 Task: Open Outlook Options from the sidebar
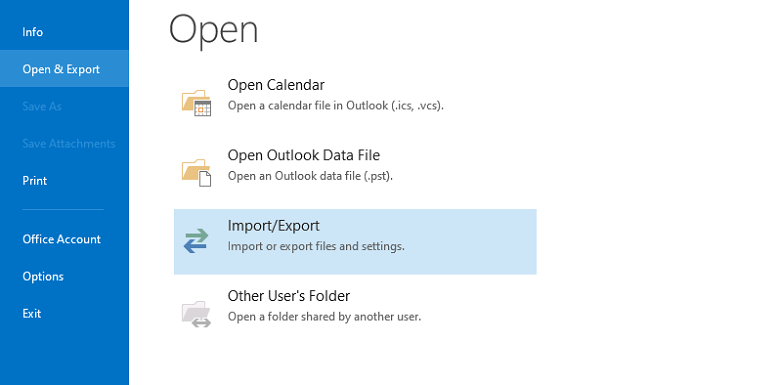tap(43, 276)
